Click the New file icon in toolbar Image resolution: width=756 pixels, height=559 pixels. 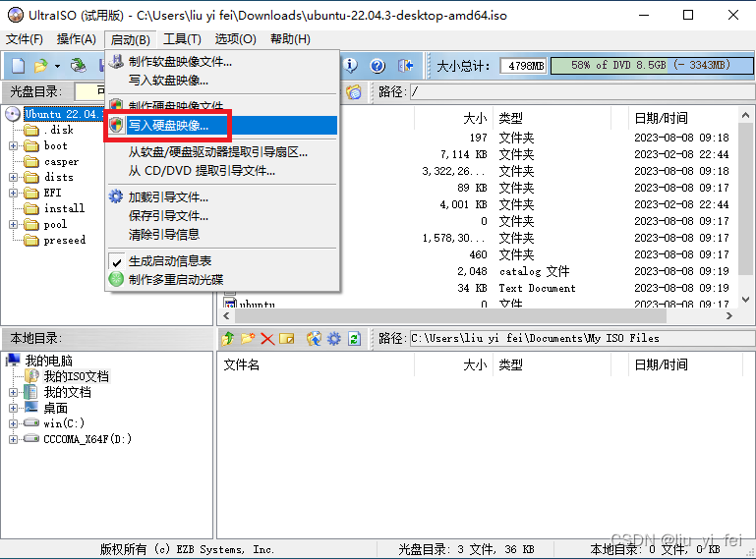coord(19,66)
